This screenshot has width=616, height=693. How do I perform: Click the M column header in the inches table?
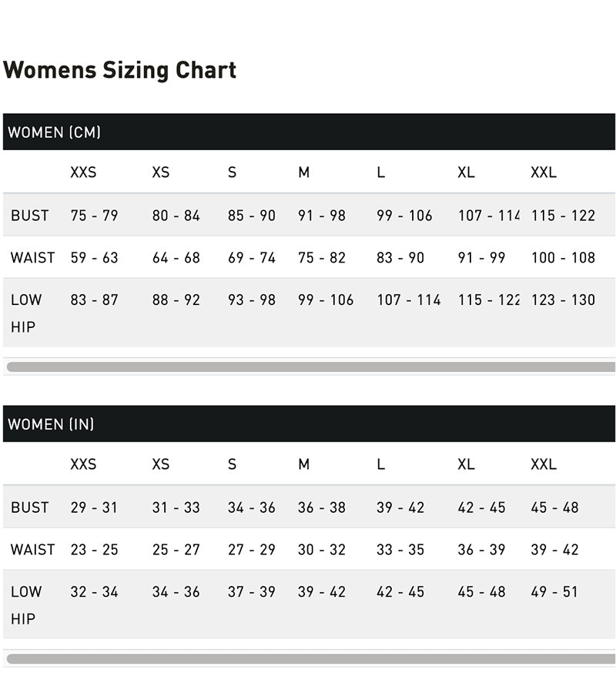click(303, 464)
